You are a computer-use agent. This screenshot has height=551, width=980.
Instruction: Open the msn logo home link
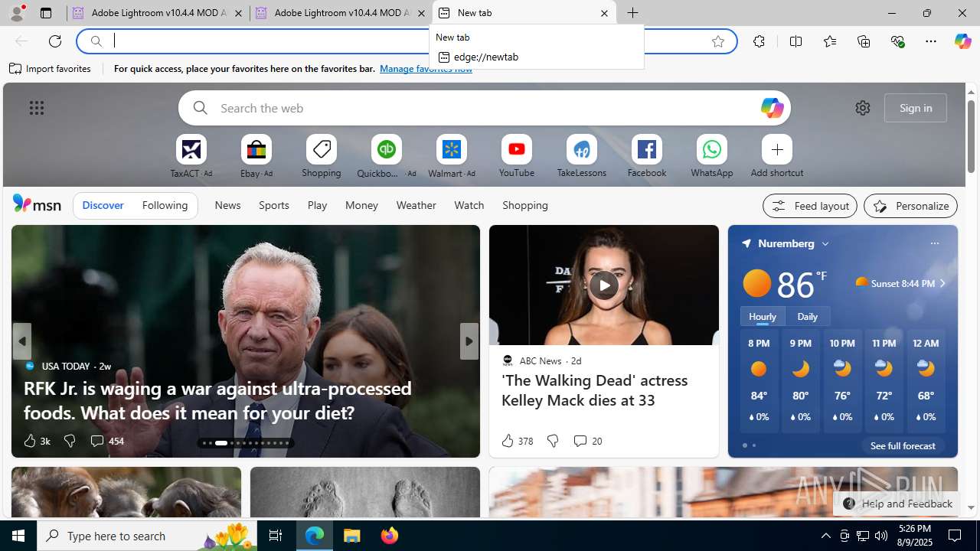point(37,204)
